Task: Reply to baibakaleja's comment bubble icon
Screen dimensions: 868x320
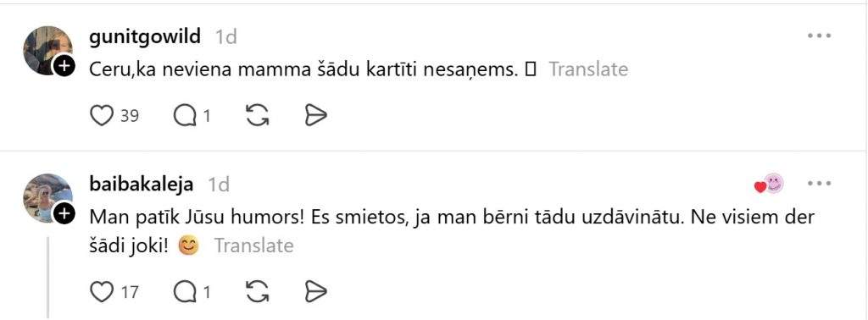Action: point(184,291)
